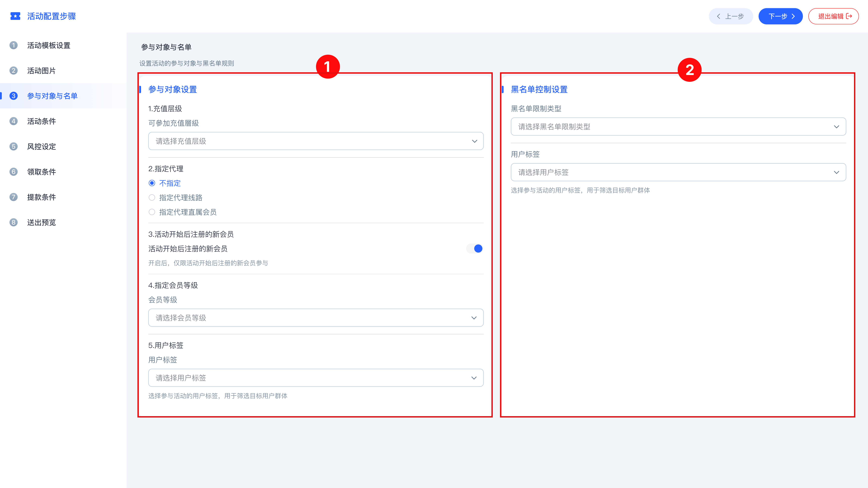868x488 pixels.
Task: Select the 指定代理直属会员 radio option
Action: coord(152,212)
